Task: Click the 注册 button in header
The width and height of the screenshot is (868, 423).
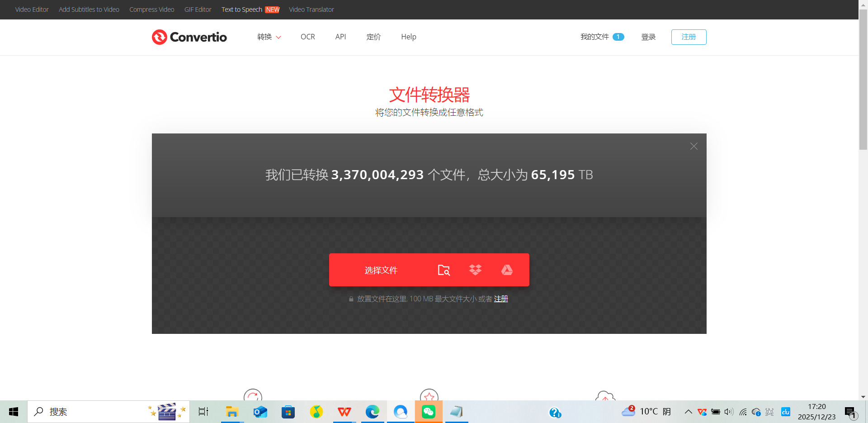Action: pos(689,37)
